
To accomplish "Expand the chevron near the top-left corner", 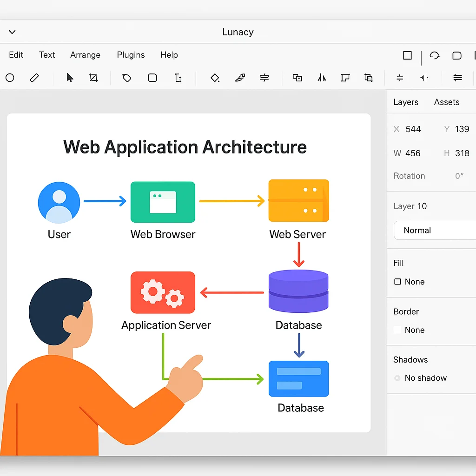I will (x=12, y=32).
